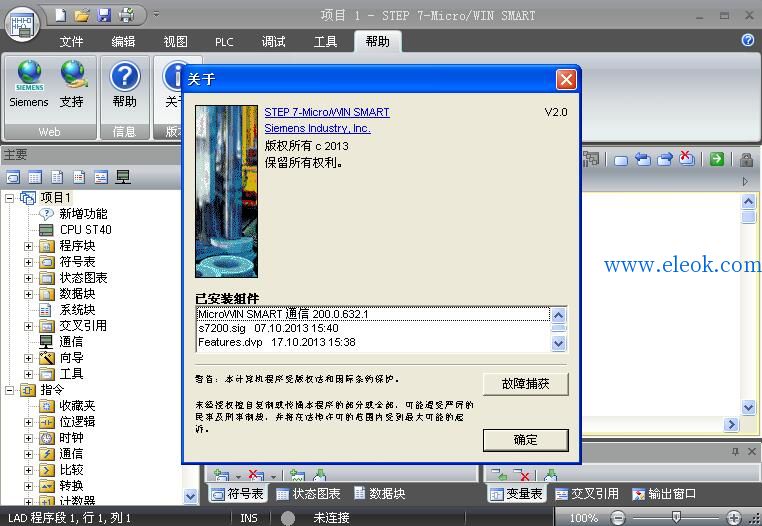
Task: Open the 调试 ribbon tab
Action: (x=273, y=42)
